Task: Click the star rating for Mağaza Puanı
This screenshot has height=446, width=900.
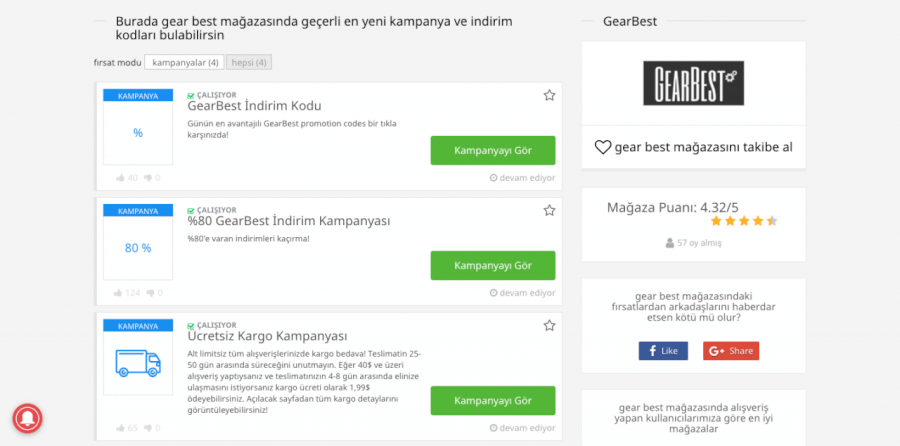Action: click(x=743, y=221)
